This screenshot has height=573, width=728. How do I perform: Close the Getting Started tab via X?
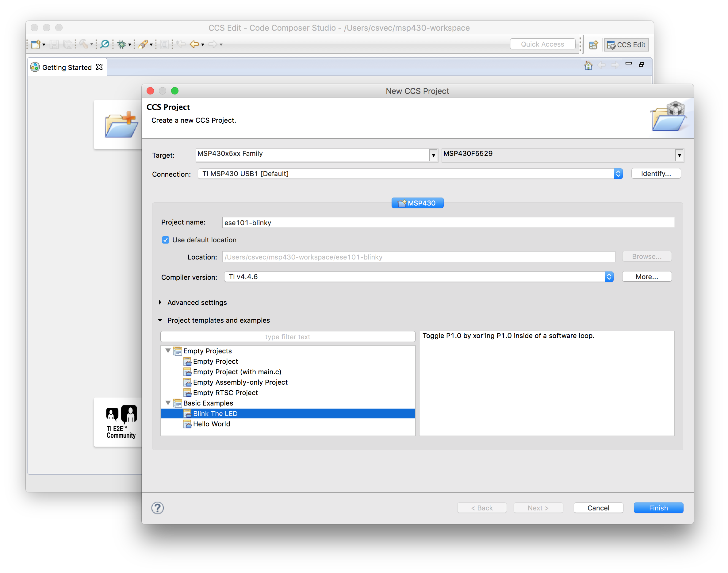tap(99, 67)
